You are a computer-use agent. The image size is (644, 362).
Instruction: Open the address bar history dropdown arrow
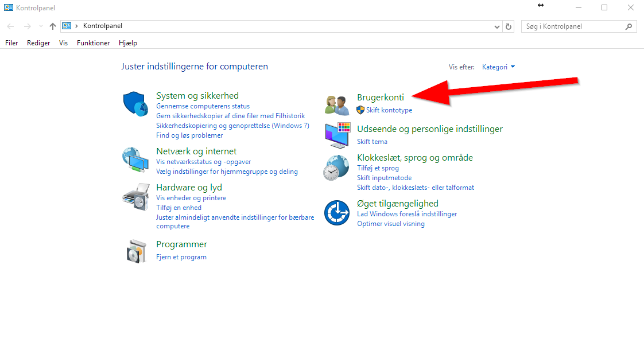497,26
